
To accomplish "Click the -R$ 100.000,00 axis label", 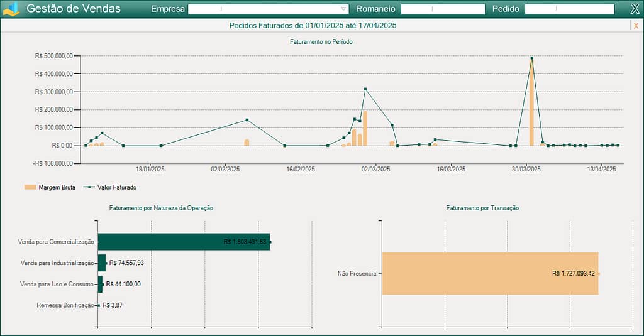I will (x=53, y=163).
